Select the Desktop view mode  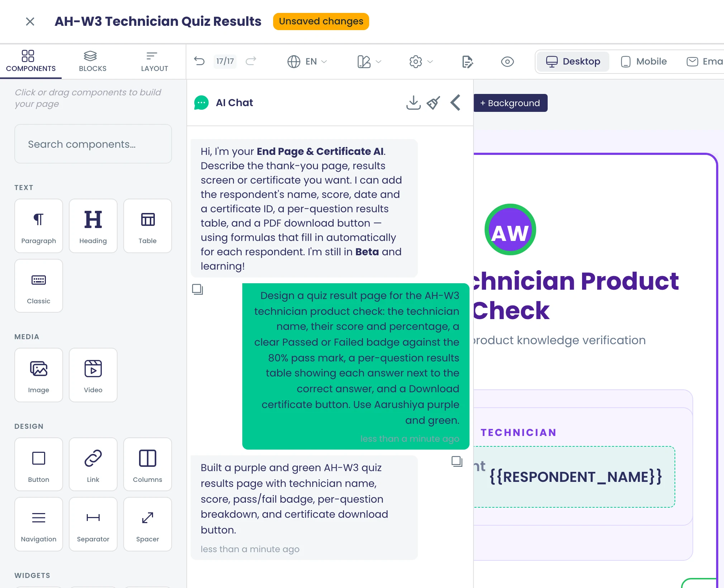coord(573,62)
